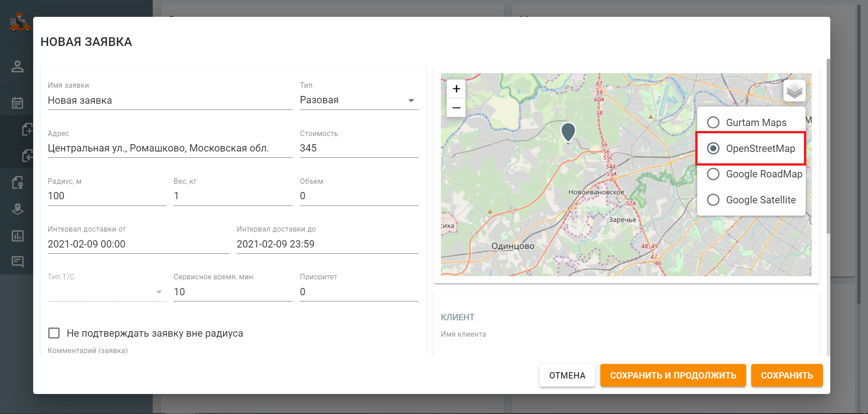Expand the Тип dropdown showing Разовая
Screen dimensions: 868x414
(x=359, y=101)
